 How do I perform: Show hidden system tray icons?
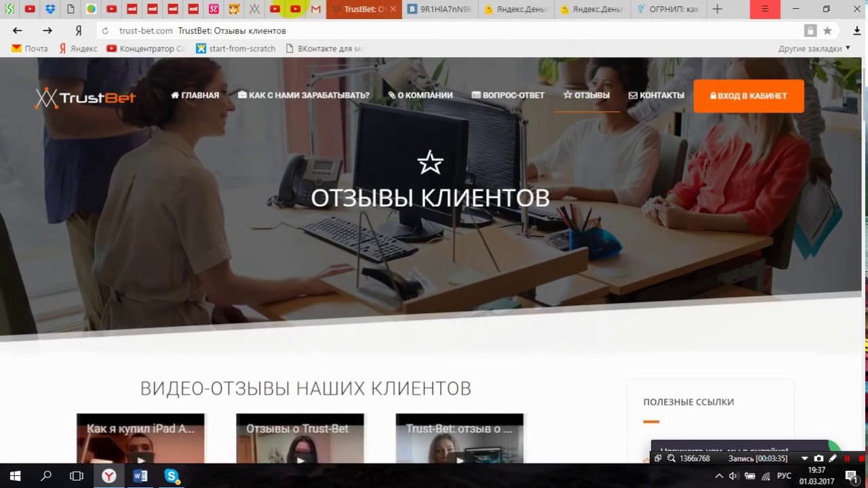[719, 476]
